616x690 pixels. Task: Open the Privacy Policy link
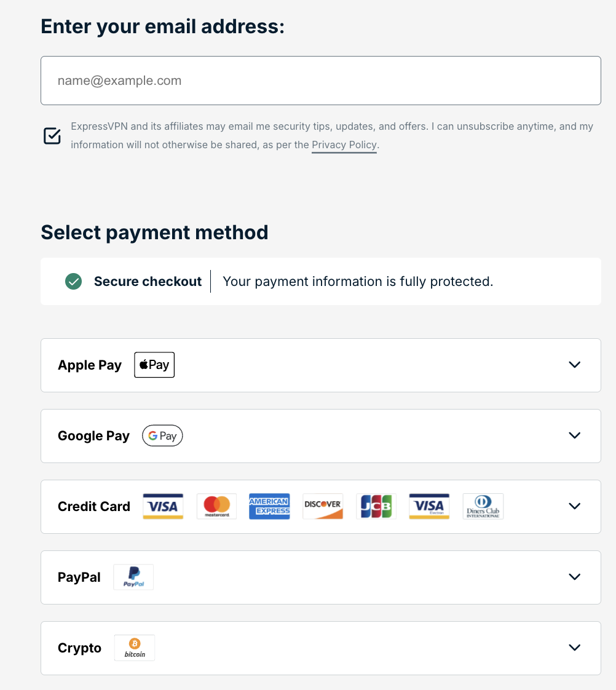tap(344, 145)
